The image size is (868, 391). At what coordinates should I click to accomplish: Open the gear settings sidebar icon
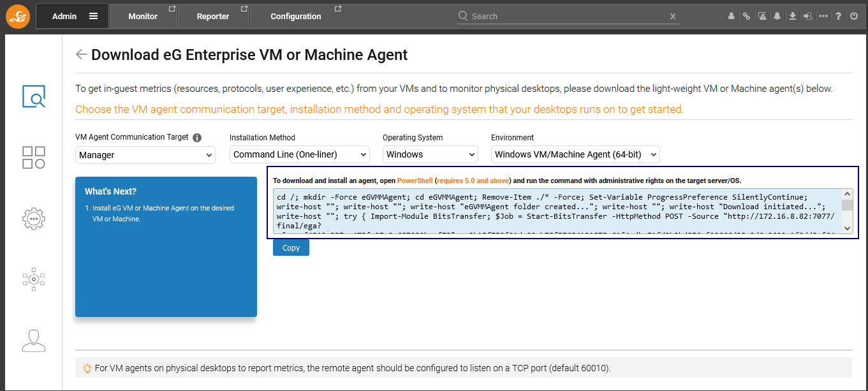(x=34, y=218)
